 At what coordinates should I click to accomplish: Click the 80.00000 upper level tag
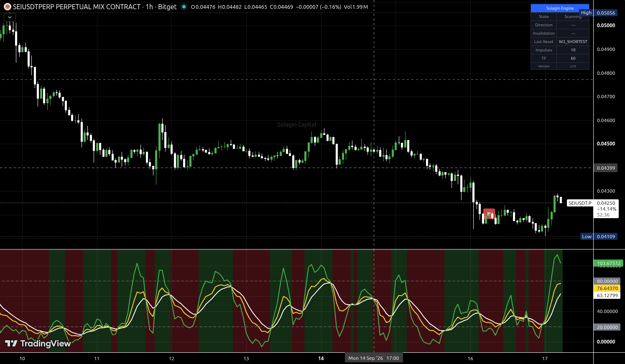[x=607, y=281]
